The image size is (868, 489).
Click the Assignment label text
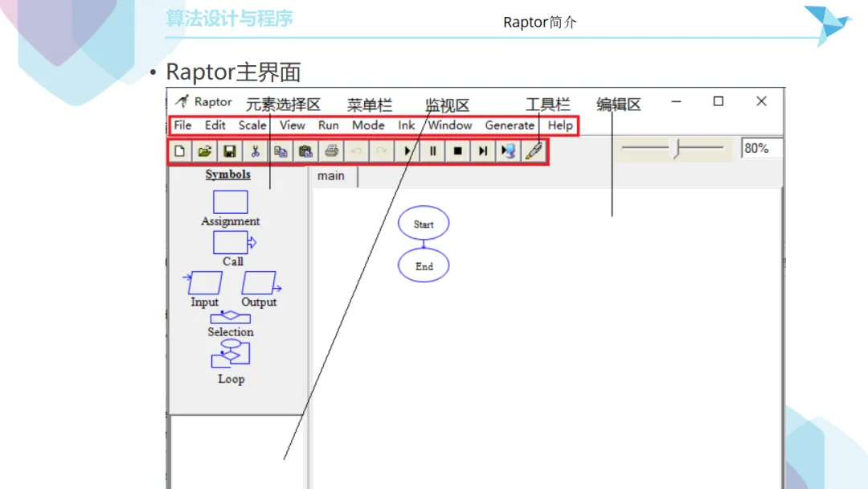click(231, 221)
